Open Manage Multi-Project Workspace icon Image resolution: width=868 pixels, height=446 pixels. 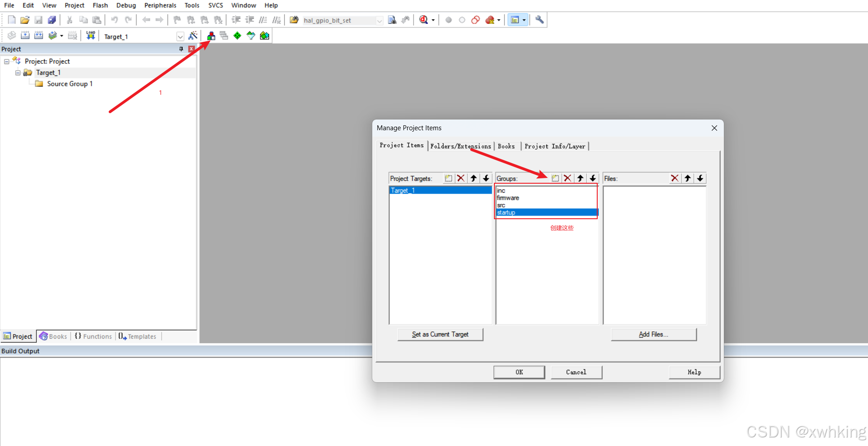(x=224, y=35)
